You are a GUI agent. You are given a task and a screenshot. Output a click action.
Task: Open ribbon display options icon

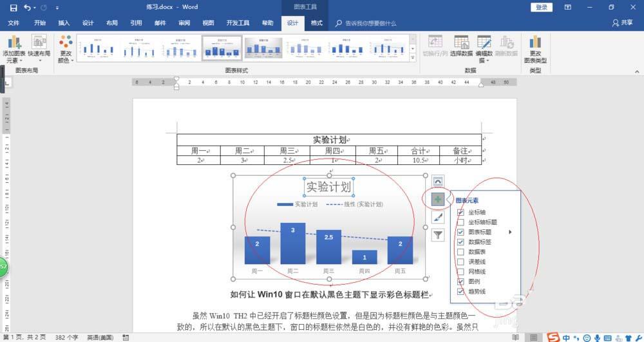(x=567, y=7)
